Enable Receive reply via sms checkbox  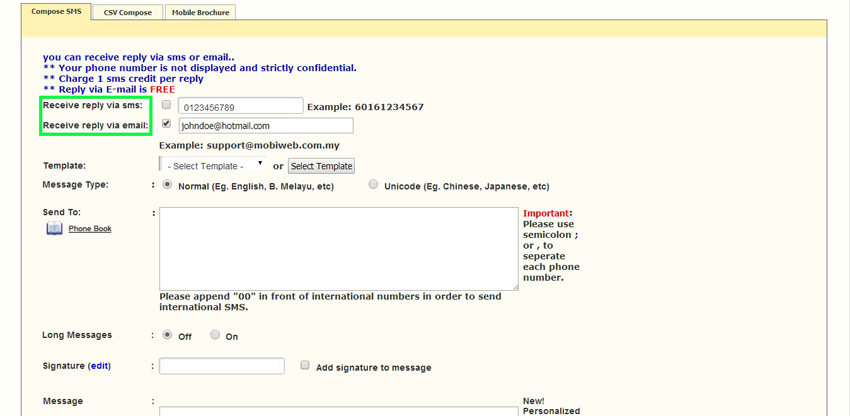[166, 104]
